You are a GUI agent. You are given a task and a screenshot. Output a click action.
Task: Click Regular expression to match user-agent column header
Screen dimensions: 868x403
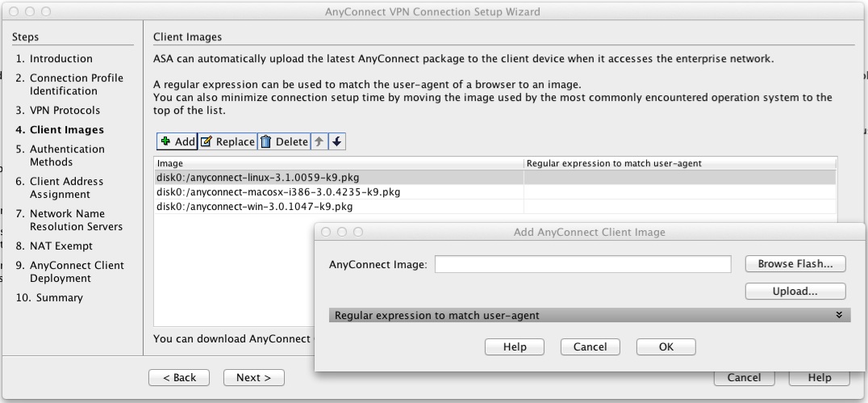pos(680,163)
